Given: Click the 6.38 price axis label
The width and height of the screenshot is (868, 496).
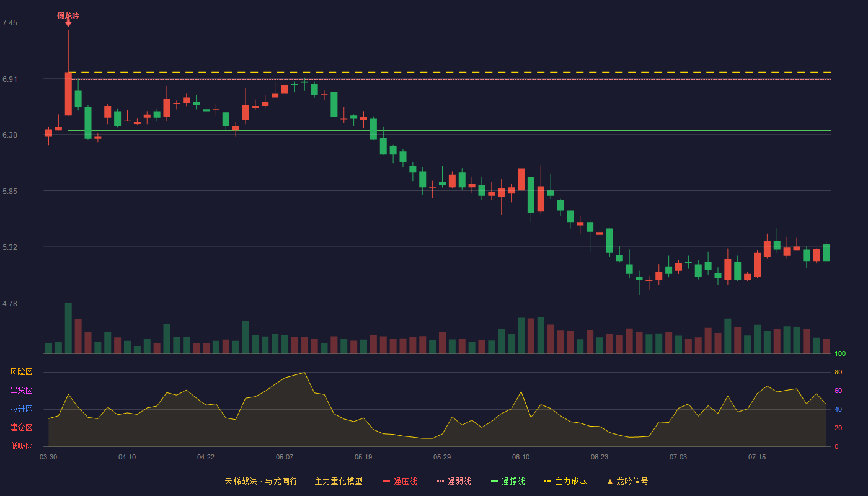Looking at the screenshot, I should point(9,135).
